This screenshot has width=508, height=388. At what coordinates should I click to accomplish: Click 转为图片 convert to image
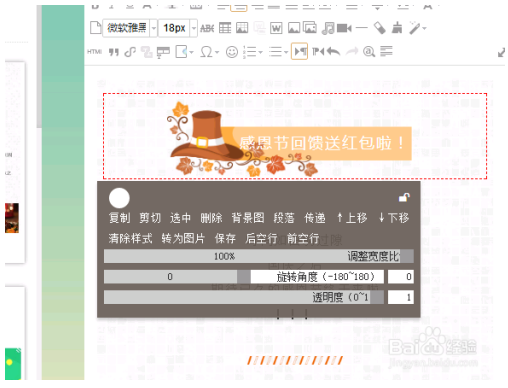coord(183,238)
